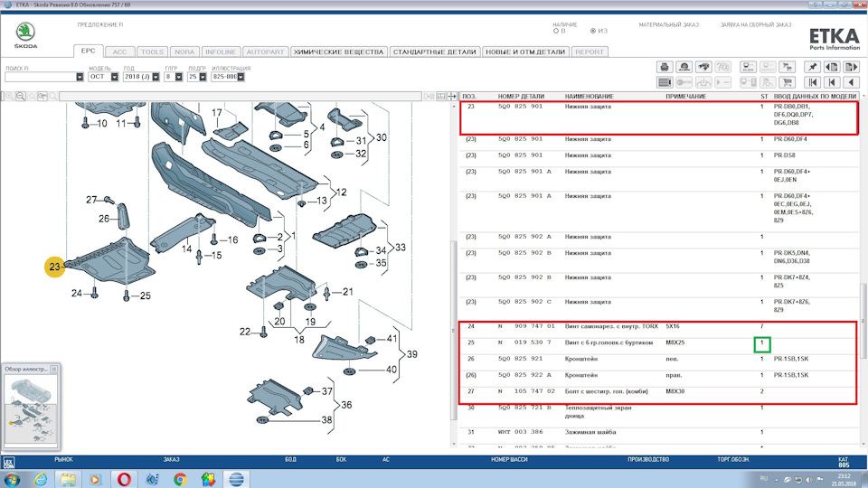Open Windows Explorer folder in taskbar
Viewport: 868px width, 488px height.
(68, 479)
